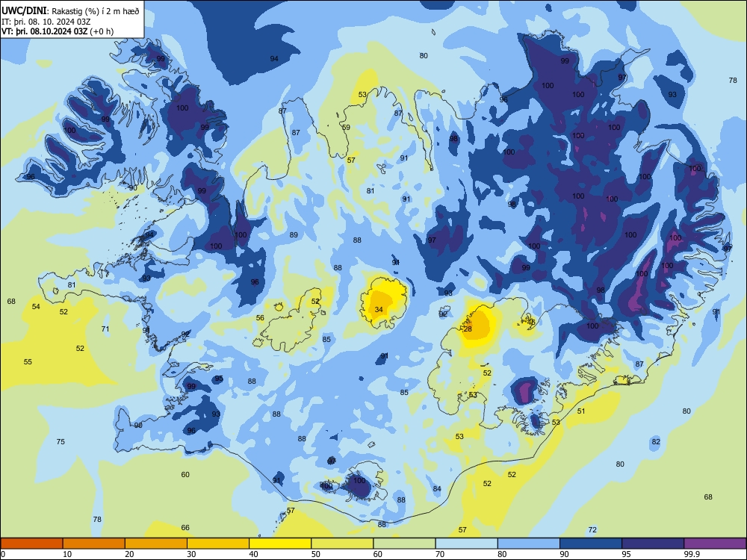Click the purple above-99.9 legend swatch
This screenshot has height=560, width=747.
click(715, 544)
